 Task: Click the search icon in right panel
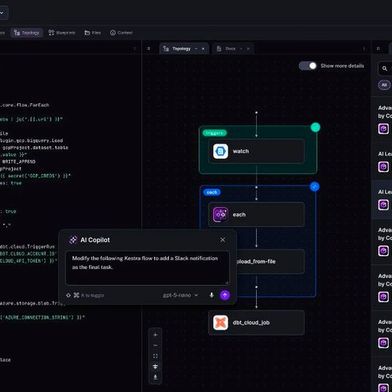pos(385,69)
